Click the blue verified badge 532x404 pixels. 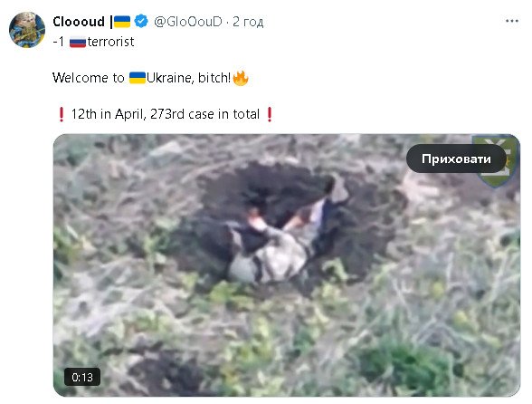(x=141, y=22)
